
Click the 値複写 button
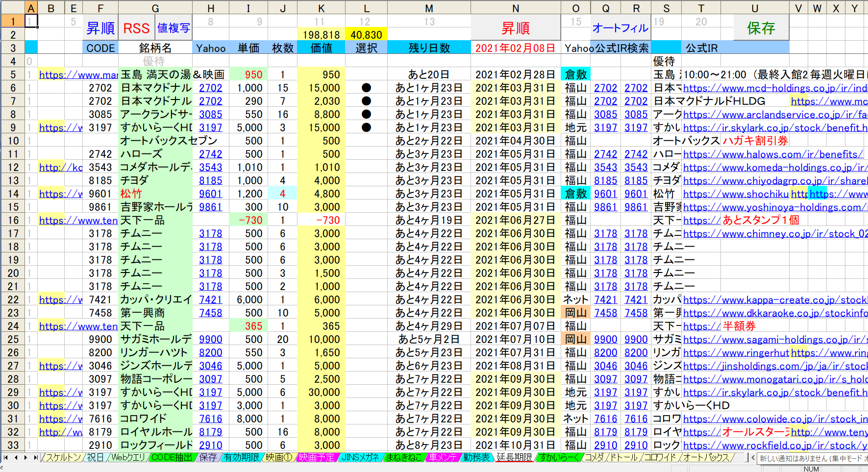(174, 28)
